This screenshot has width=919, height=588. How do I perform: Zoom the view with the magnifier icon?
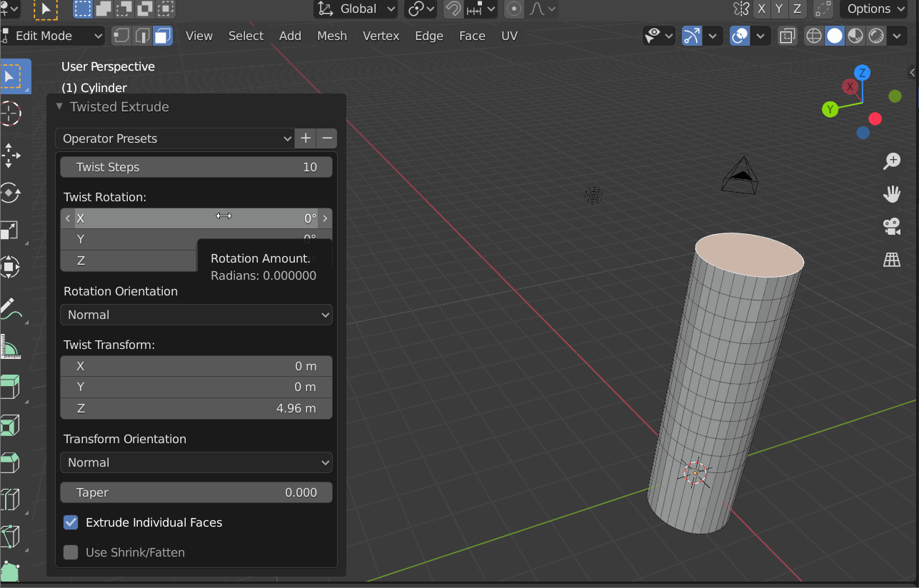point(891,161)
